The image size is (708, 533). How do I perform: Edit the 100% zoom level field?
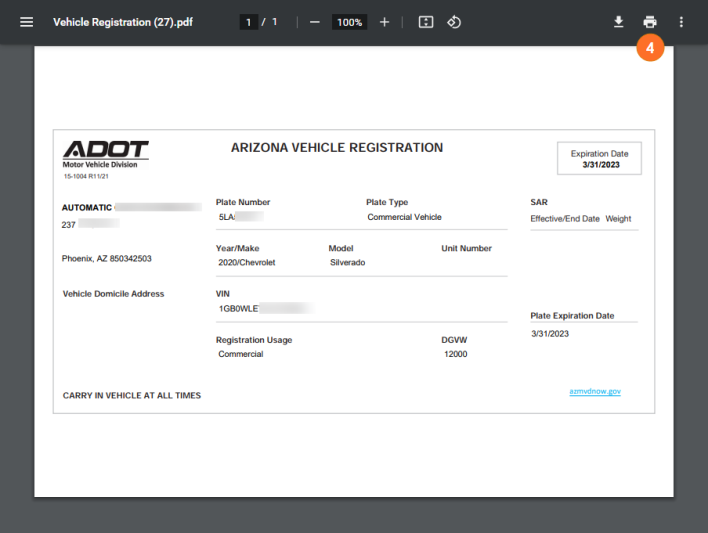[x=349, y=22]
